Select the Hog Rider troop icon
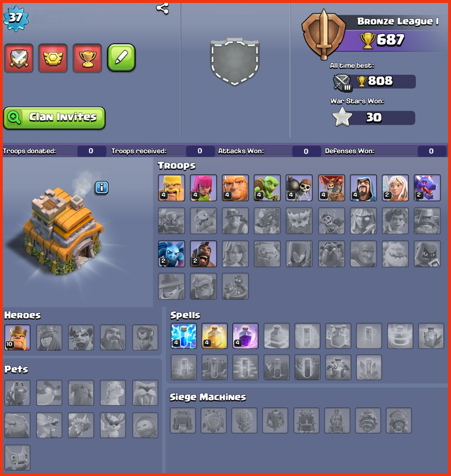 pyautogui.click(x=203, y=254)
